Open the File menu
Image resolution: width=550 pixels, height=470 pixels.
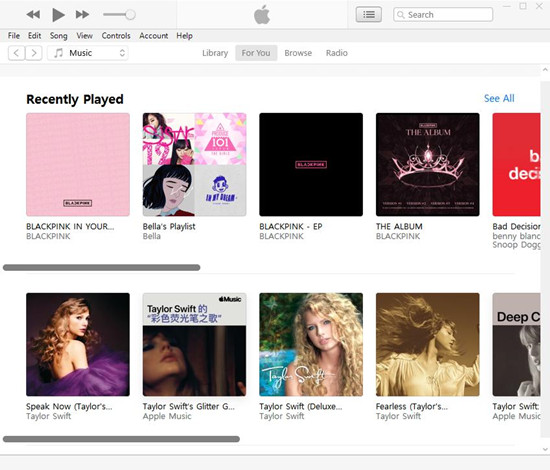14,36
